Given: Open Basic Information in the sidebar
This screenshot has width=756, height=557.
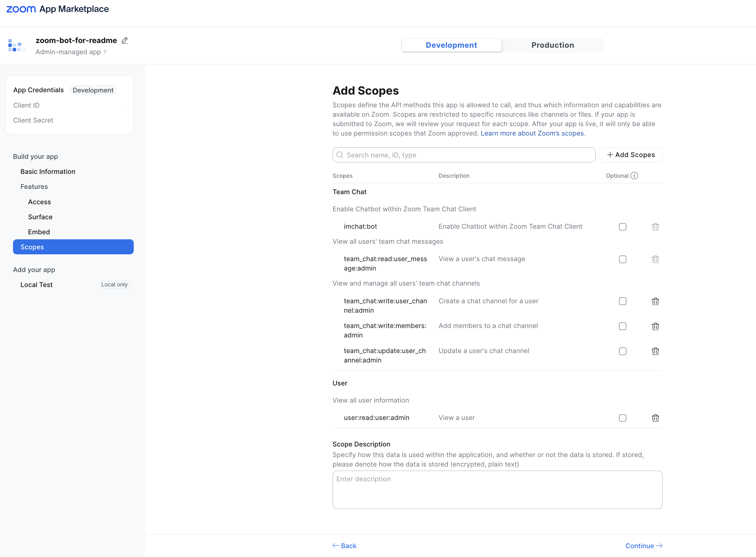Looking at the screenshot, I should pyautogui.click(x=48, y=172).
